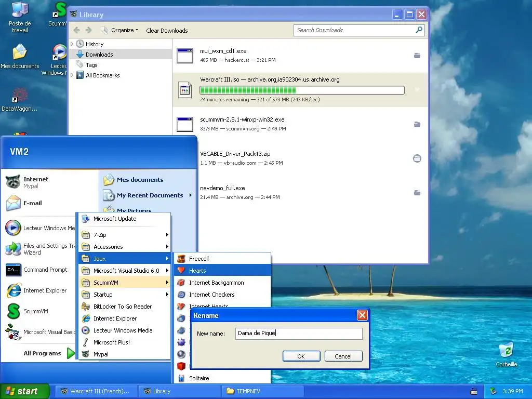This screenshot has height=399, width=532.
Task: Click the Start button
Action: coord(24,391)
